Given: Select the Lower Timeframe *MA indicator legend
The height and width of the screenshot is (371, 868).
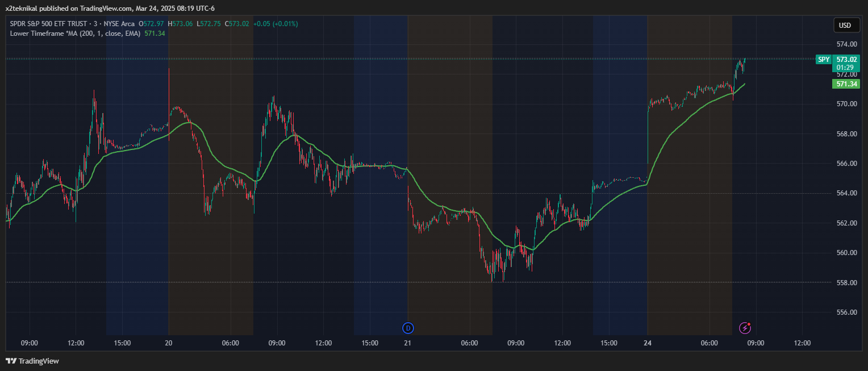Looking at the screenshot, I should 76,34.
